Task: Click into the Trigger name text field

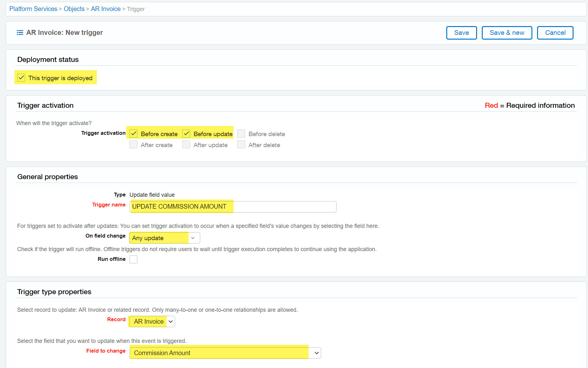Action: 233,206
